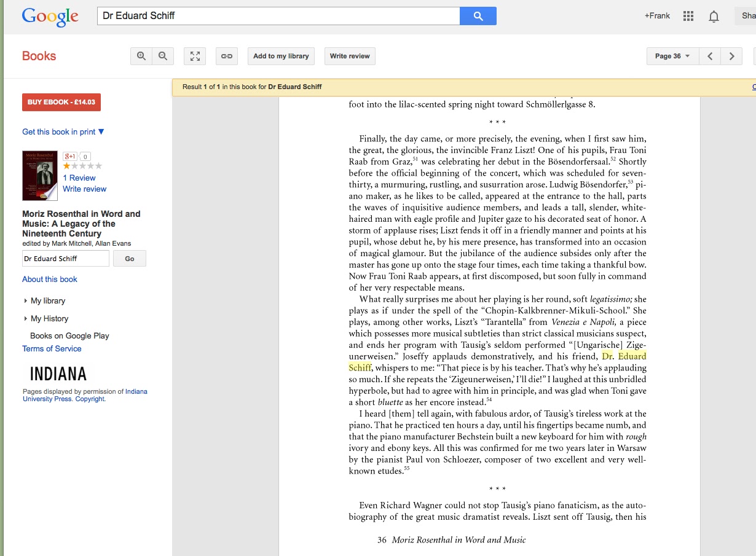Click the Share button at top right
This screenshot has height=556, width=756.
click(746, 16)
